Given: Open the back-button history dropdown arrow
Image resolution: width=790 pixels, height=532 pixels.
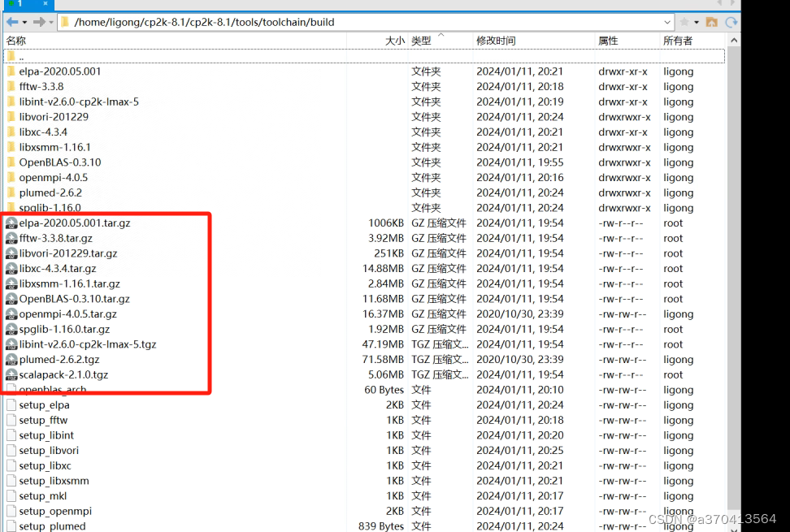Looking at the screenshot, I should (x=25, y=23).
